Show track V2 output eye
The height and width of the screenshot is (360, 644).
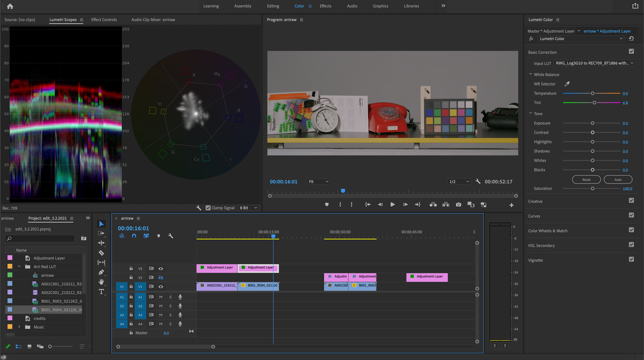[161, 278]
